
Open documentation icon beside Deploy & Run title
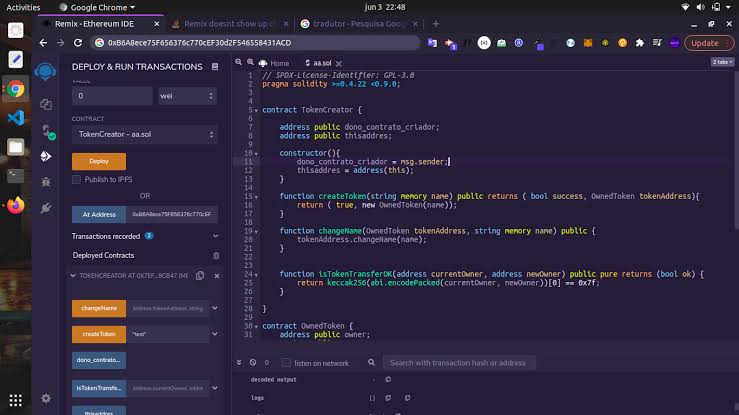(215, 67)
